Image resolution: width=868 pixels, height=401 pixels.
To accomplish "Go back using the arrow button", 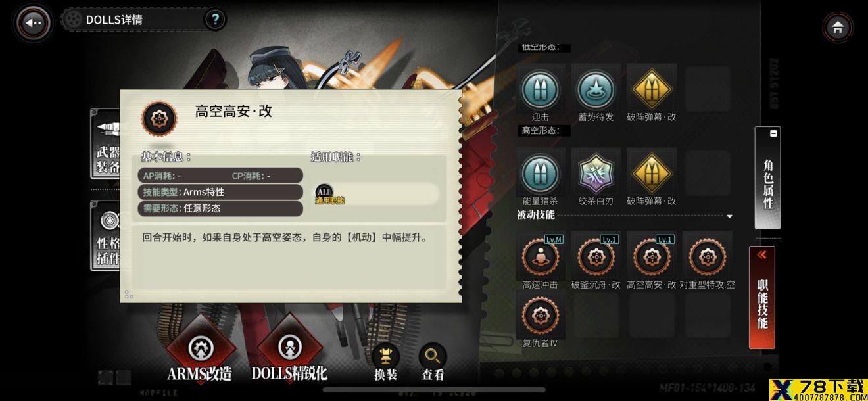I will coord(33,22).
